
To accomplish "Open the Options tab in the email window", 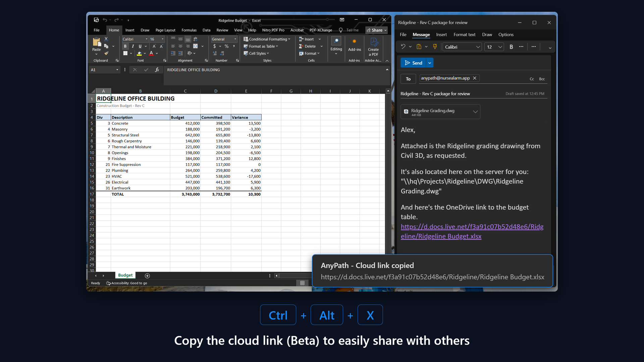I will point(506,35).
